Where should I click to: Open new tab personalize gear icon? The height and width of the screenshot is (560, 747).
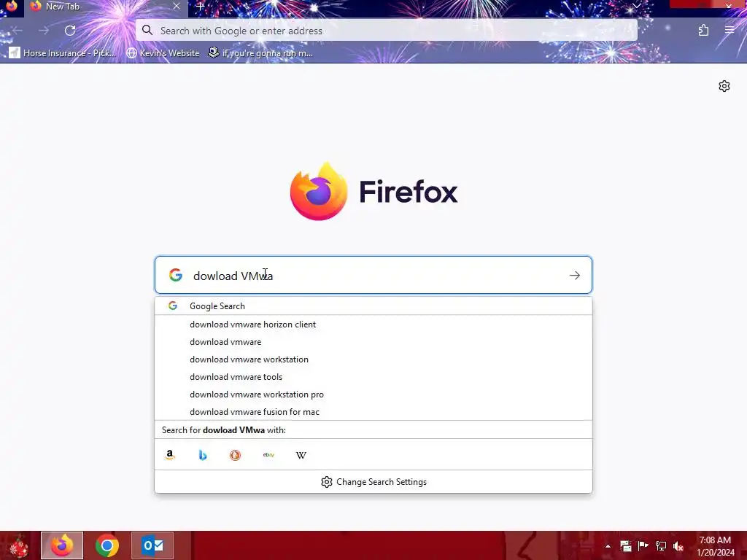click(724, 86)
